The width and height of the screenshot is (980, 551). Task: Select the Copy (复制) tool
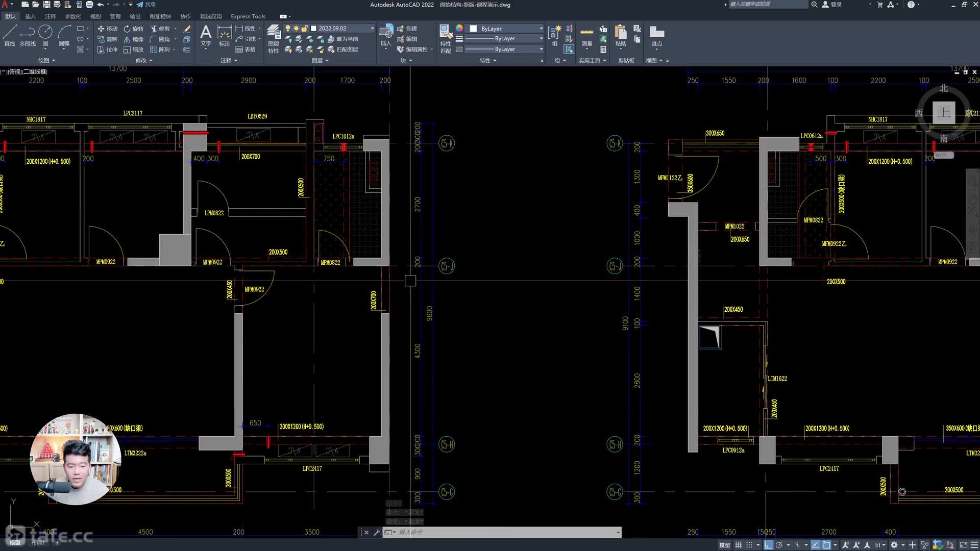pyautogui.click(x=109, y=39)
